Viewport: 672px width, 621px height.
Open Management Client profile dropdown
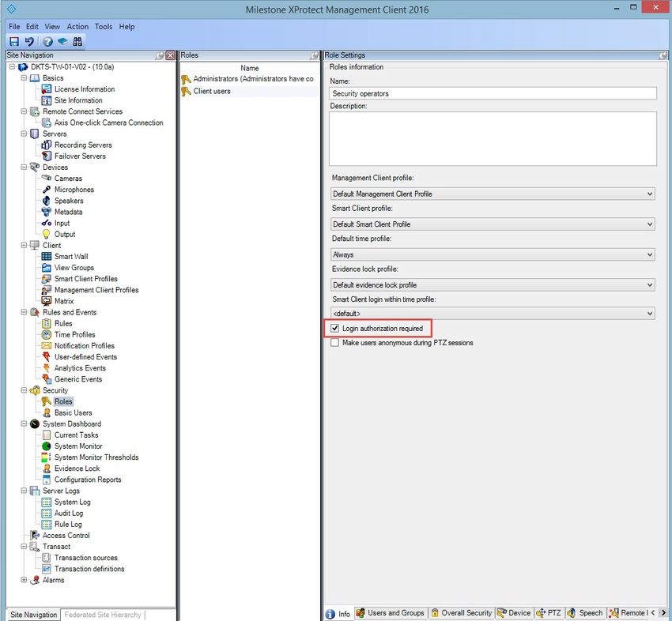(493, 194)
